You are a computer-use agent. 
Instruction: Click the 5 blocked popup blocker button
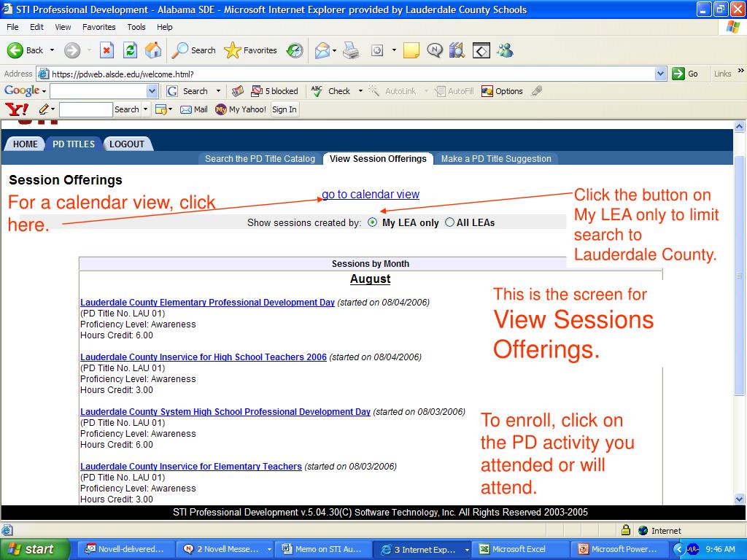274,91
